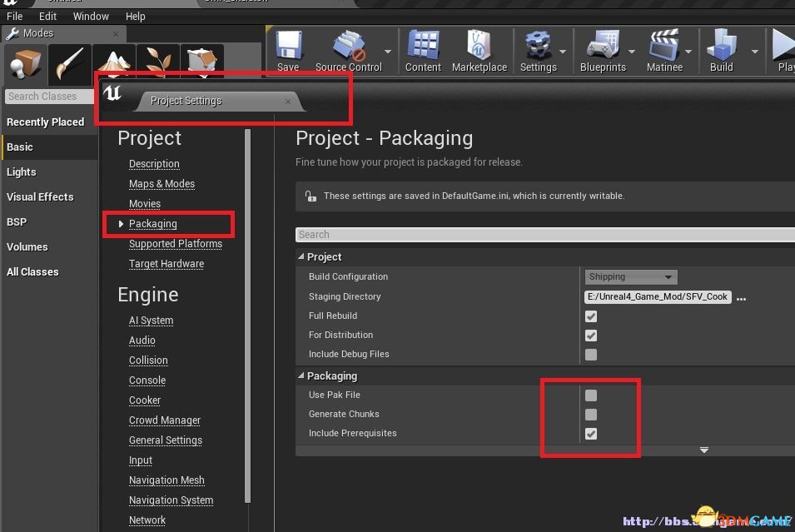Open Settings dropdown arrow
This screenshot has height=532, width=795.
562,52
